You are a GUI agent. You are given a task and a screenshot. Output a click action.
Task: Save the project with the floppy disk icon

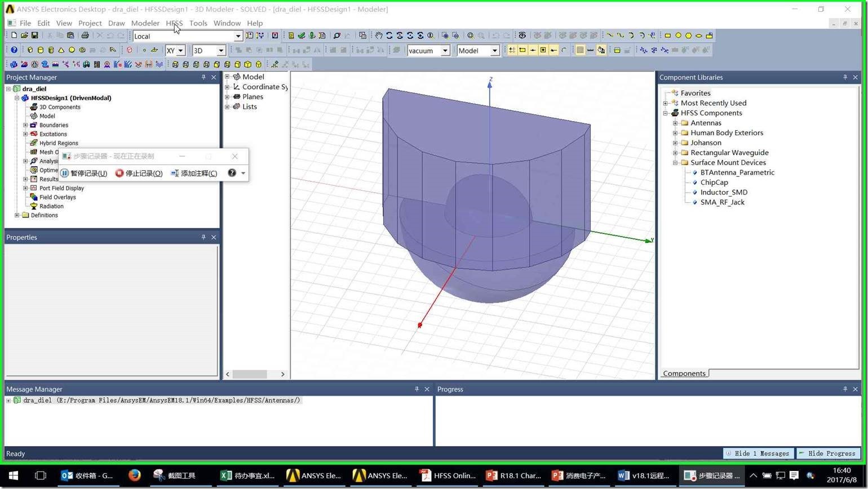click(x=34, y=35)
